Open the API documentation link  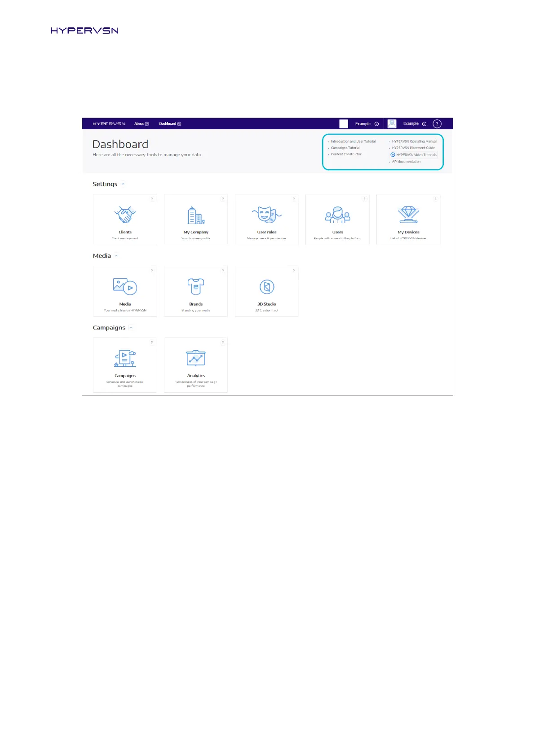click(406, 162)
